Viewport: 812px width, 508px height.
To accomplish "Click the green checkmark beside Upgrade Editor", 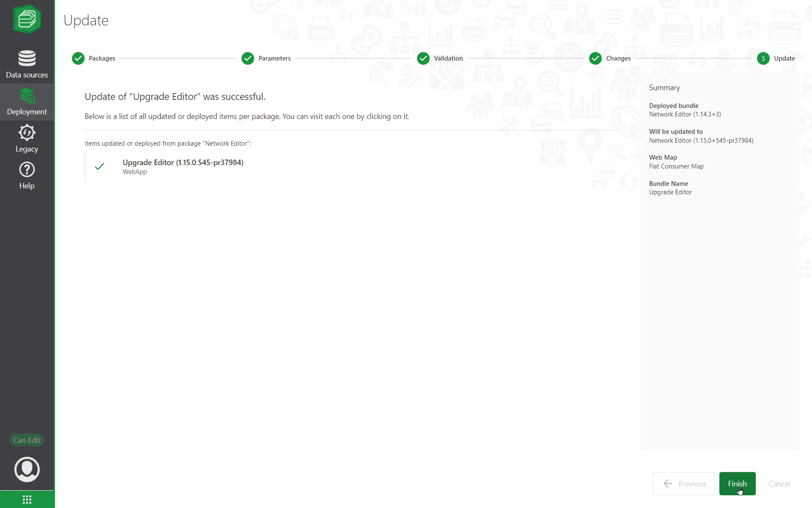I will click(x=99, y=166).
